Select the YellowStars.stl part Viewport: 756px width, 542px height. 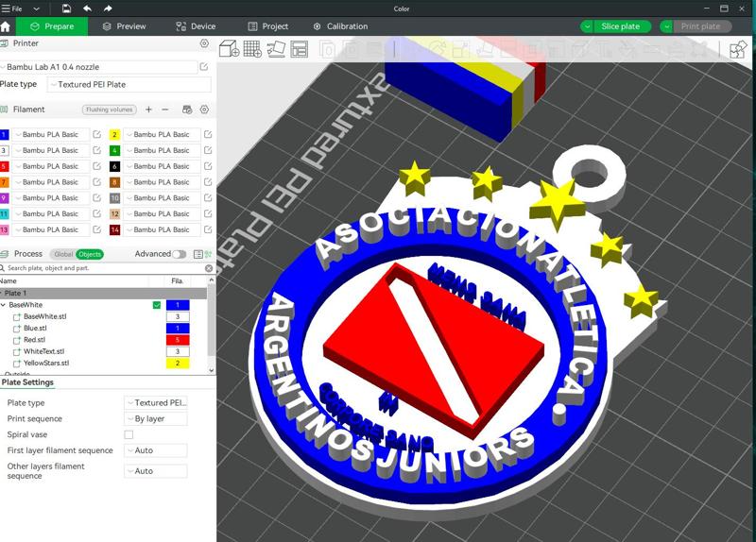tap(46, 363)
